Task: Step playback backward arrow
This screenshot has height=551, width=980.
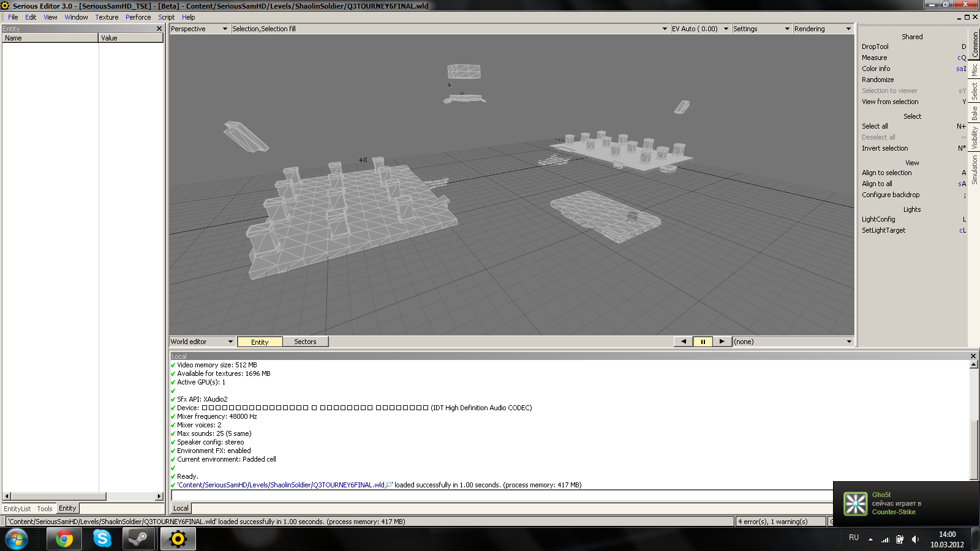Action: click(683, 342)
